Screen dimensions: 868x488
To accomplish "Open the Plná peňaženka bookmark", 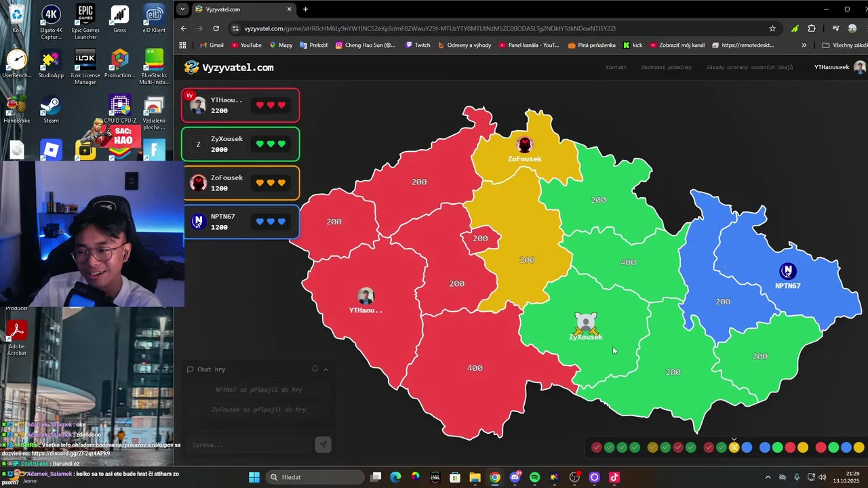I will point(592,45).
